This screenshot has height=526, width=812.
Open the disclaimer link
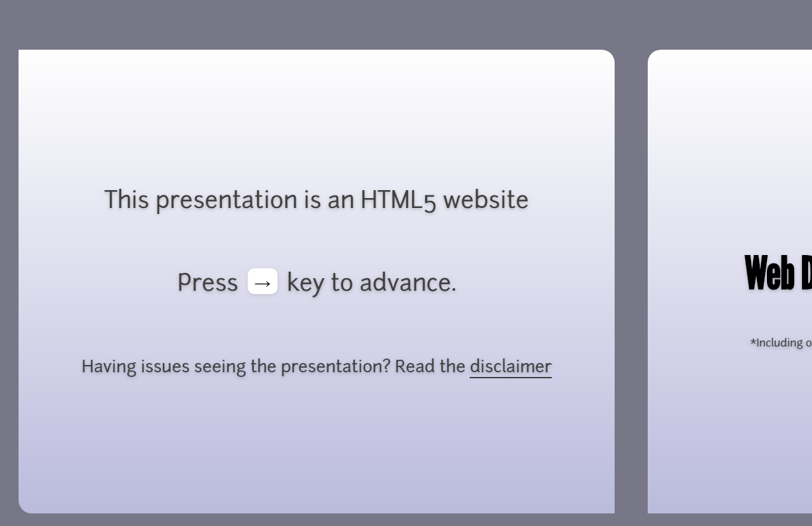(x=511, y=366)
